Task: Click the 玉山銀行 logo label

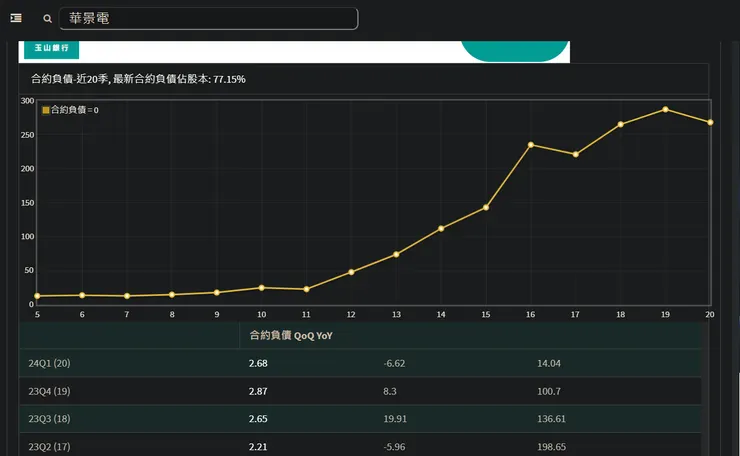Action: [51, 48]
